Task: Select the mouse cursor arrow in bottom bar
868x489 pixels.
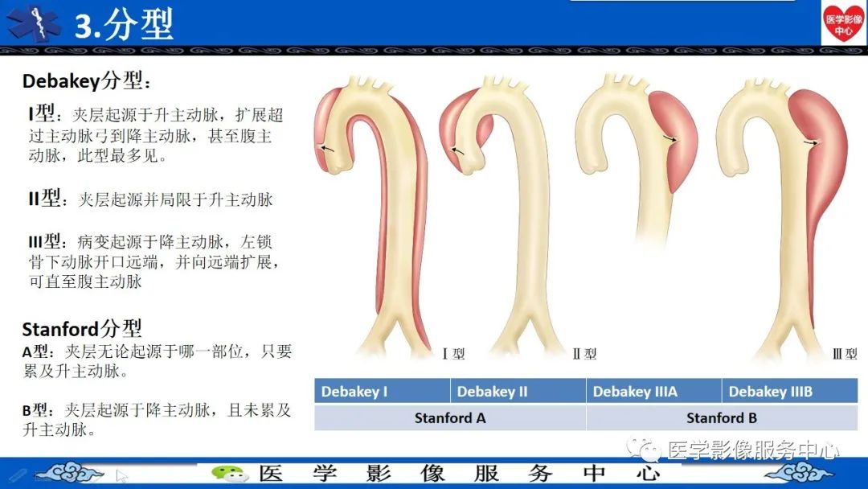Action: (121, 475)
